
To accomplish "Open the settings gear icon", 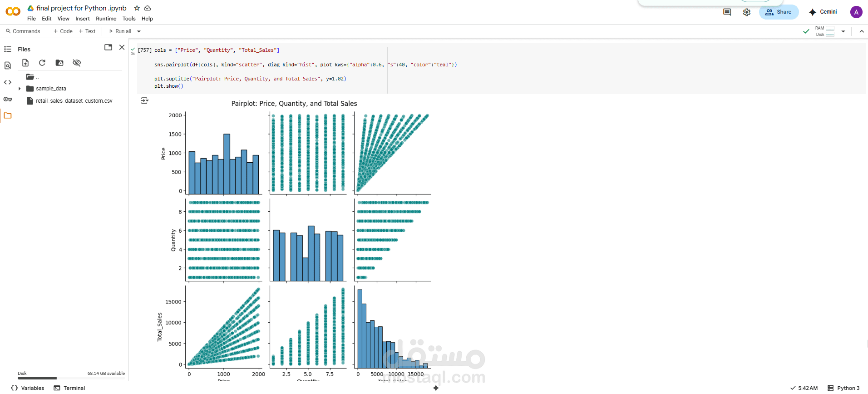I will tap(747, 12).
